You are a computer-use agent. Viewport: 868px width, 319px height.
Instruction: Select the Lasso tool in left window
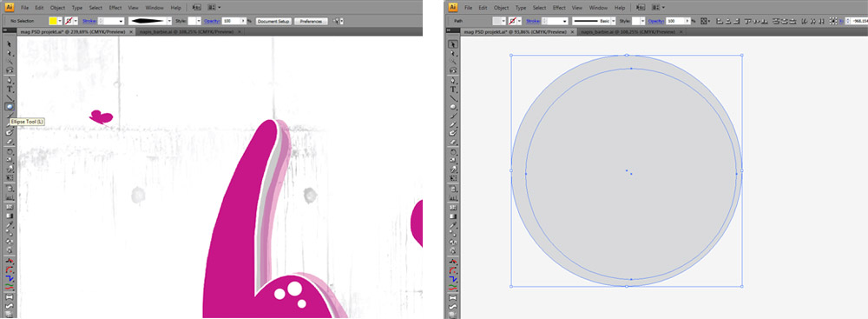click(10, 71)
